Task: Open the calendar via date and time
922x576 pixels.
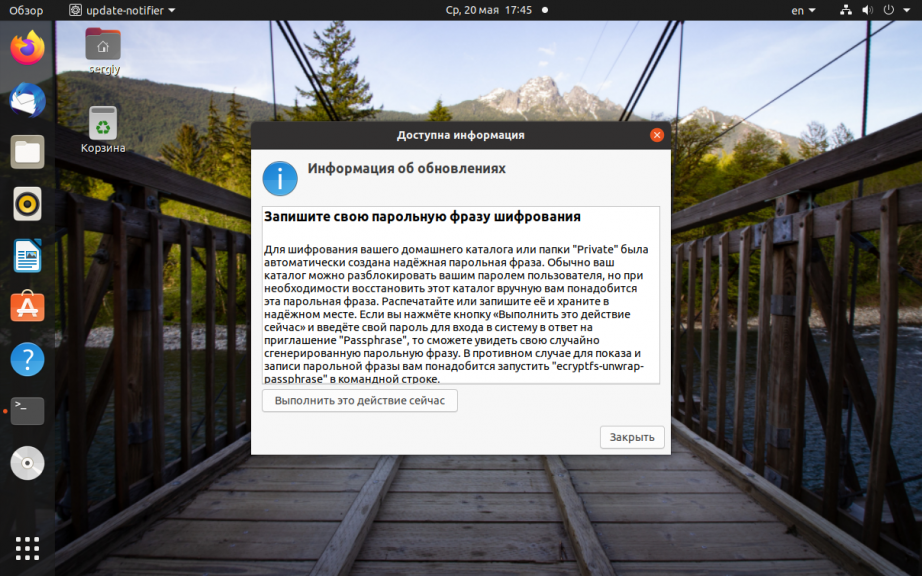Action: (x=489, y=10)
